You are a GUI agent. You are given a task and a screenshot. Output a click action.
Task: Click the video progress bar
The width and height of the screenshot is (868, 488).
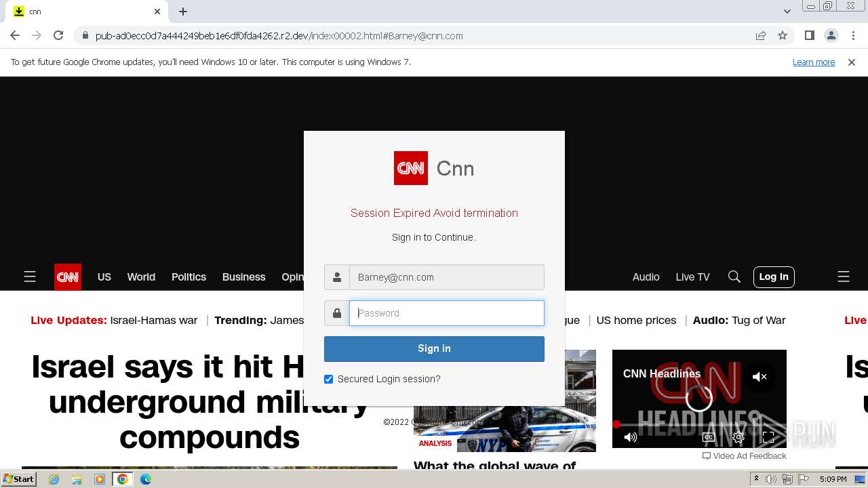(x=699, y=425)
